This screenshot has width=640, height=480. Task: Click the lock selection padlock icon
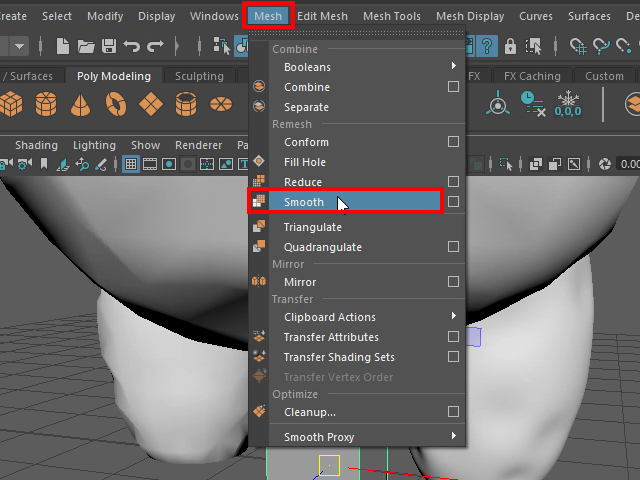point(510,46)
